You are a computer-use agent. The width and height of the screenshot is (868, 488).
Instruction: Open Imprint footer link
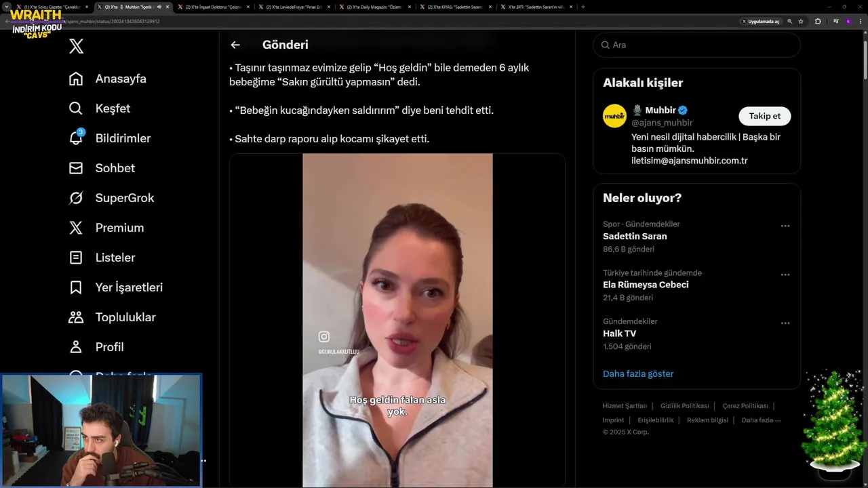pyautogui.click(x=613, y=420)
